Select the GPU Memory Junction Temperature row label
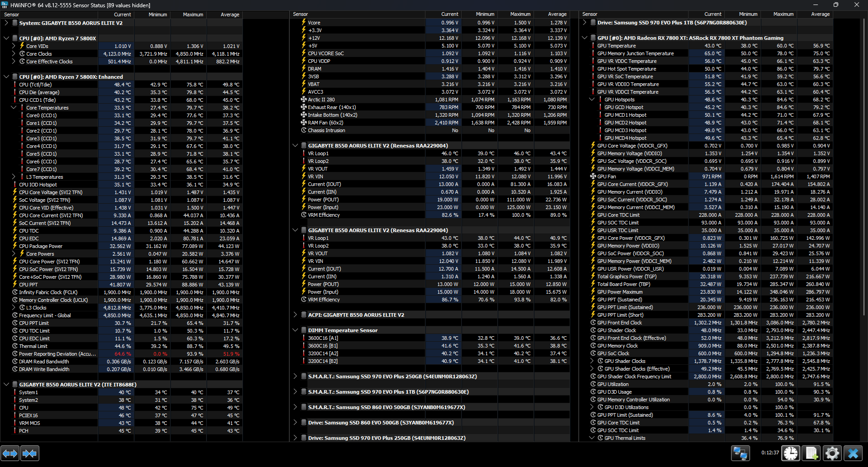 pyautogui.click(x=636, y=53)
